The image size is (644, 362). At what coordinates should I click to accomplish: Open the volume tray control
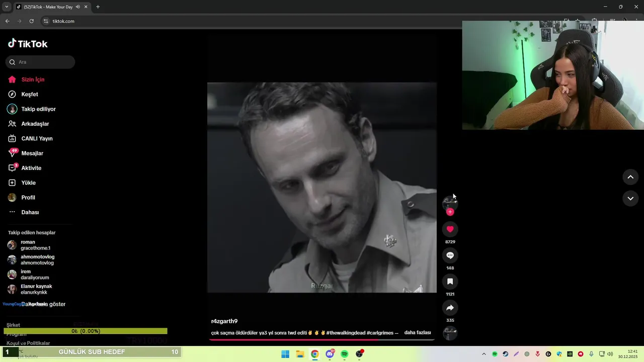click(610, 354)
